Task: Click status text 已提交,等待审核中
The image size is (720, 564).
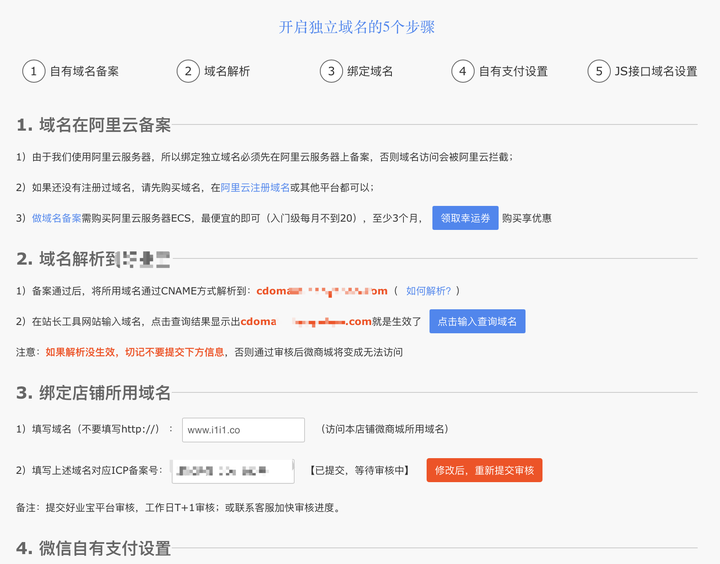Action: pos(360,470)
